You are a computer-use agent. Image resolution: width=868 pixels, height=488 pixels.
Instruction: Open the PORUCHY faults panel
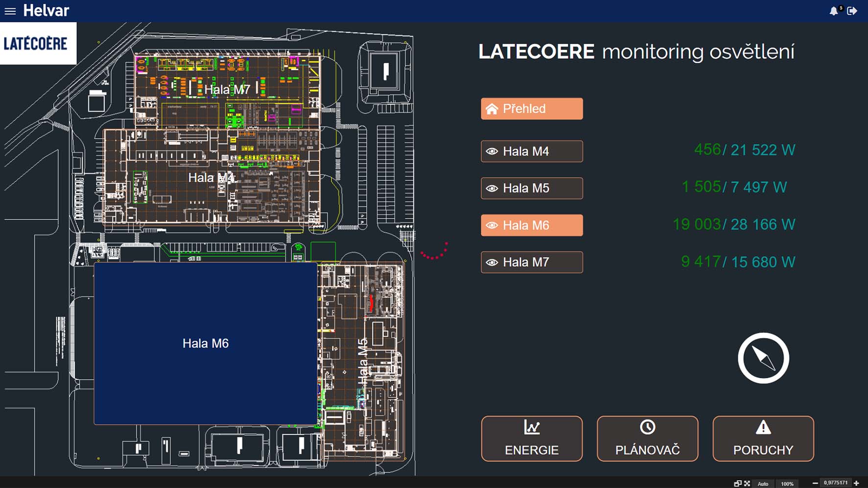(763, 439)
